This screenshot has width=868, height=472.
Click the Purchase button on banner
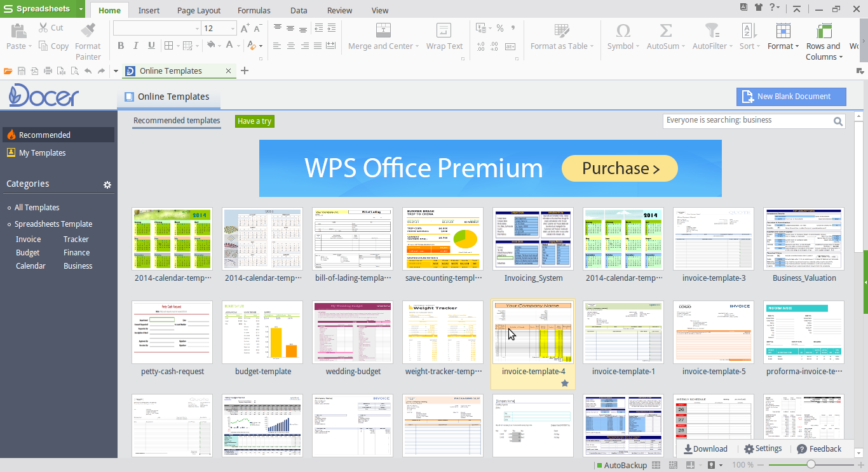click(620, 168)
